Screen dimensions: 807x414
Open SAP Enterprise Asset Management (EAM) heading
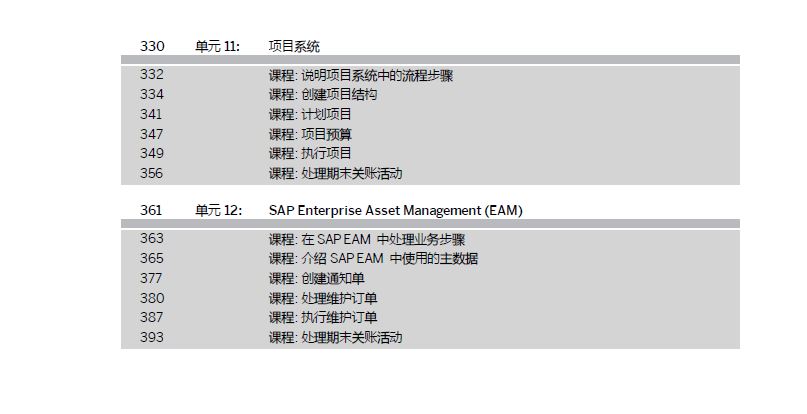[395, 211]
